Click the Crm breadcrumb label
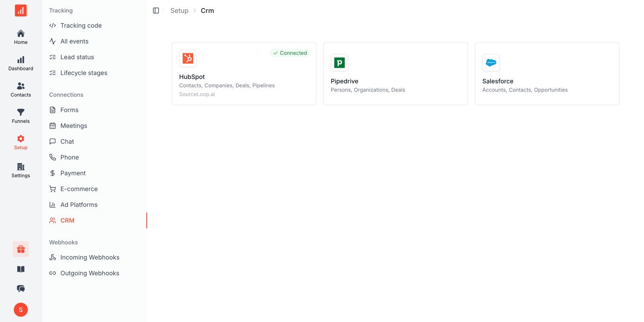The image size is (644, 322). pyautogui.click(x=207, y=10)
